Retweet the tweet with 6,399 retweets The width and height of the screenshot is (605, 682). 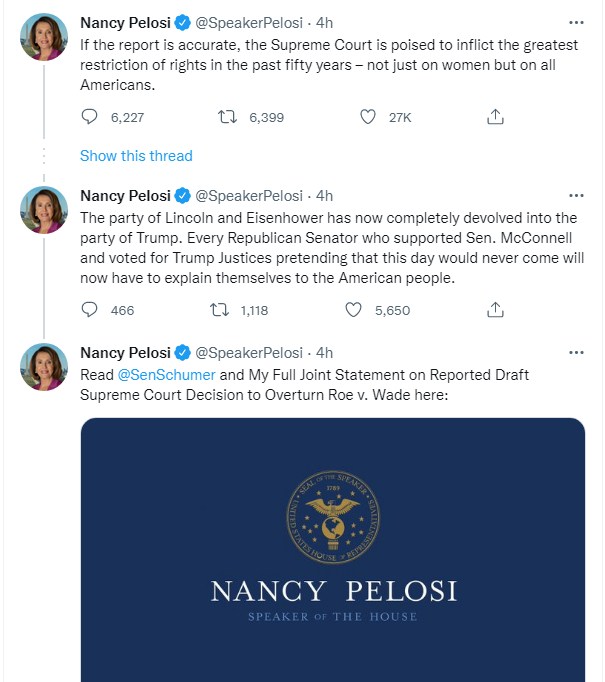227,117
